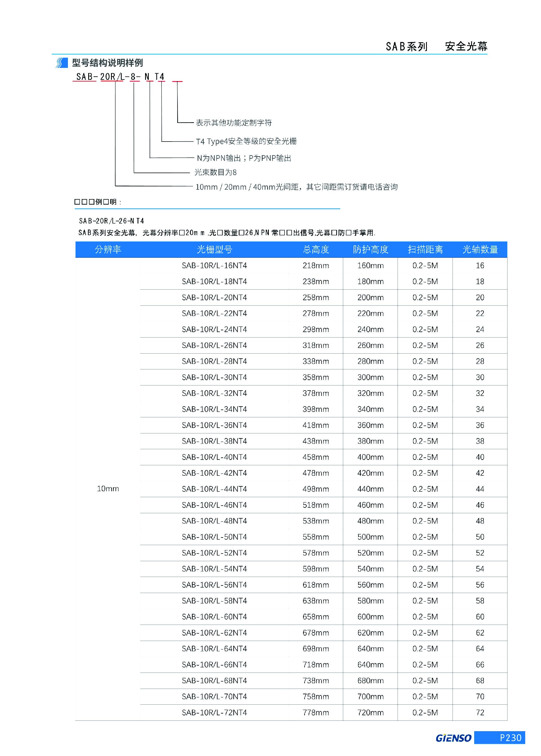The width and height of the screenshot is (541, 756).
Task: Select the 10mm resolution cell
Action: (108, 489)
